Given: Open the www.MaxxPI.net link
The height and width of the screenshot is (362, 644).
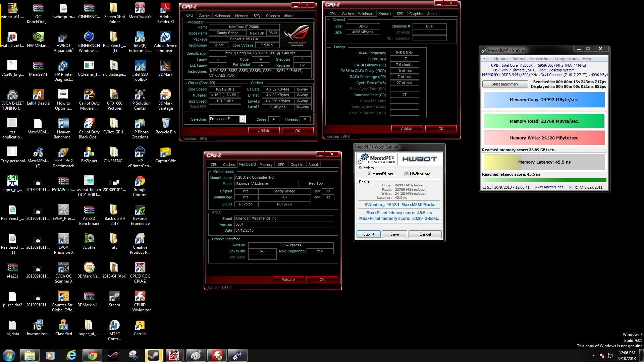Looking at the screenshot, I should (x=549, y=187).
